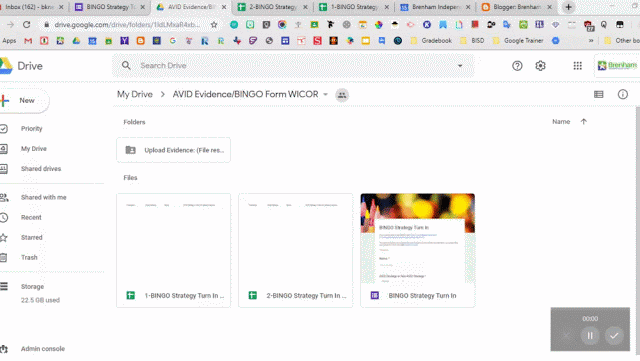Open Google Drive bookmark icon
This screenshot has height=361, width=640.
tap(76, 41)
